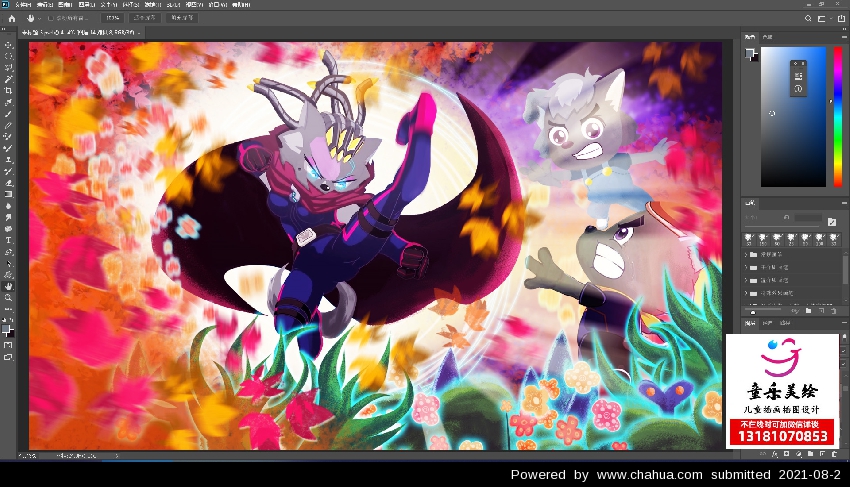This screenshot has height=487, width=850.
Task: Click the open document tab title
Action: coord(78,33)
